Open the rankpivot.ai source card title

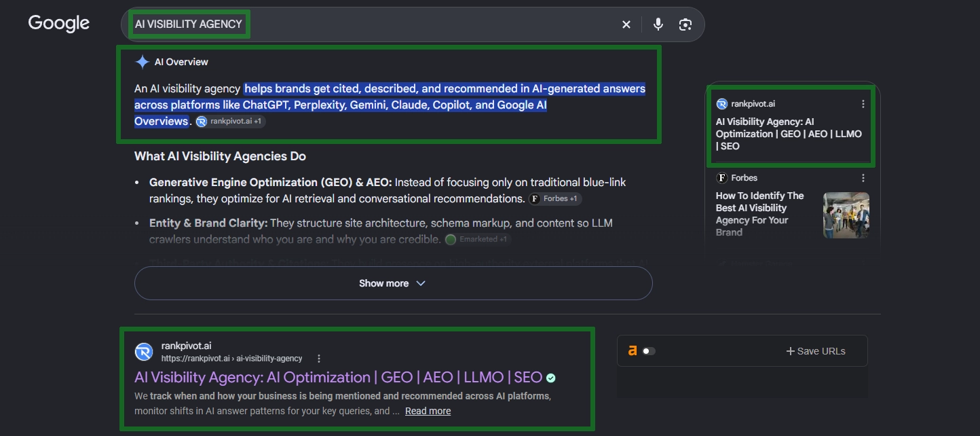789,134
